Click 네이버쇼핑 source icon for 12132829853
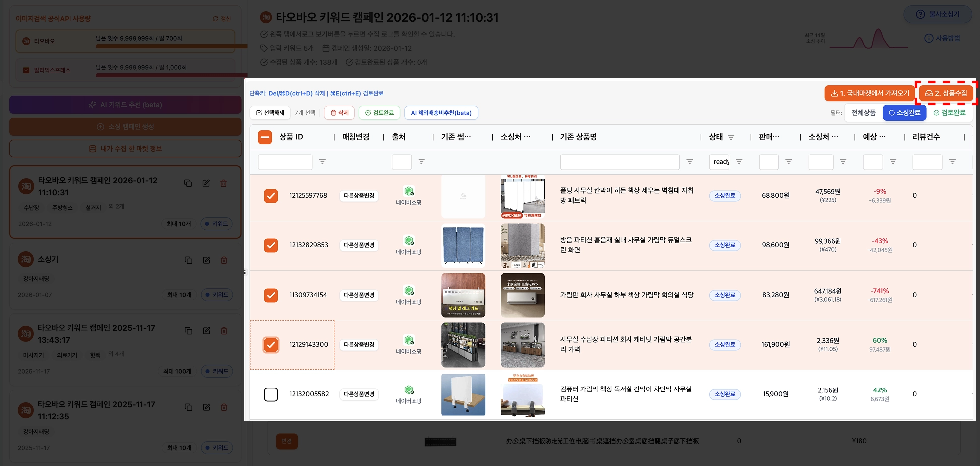The height and width of the screenshot is (466, 980). coord(409,241)
